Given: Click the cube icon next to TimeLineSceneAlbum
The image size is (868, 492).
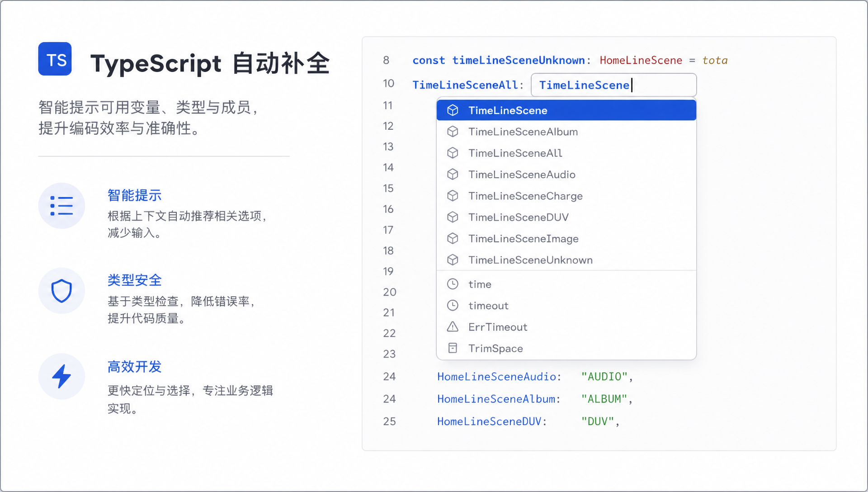Looking at the screenshot, I should pyautogui.click(x=453, y=132).
